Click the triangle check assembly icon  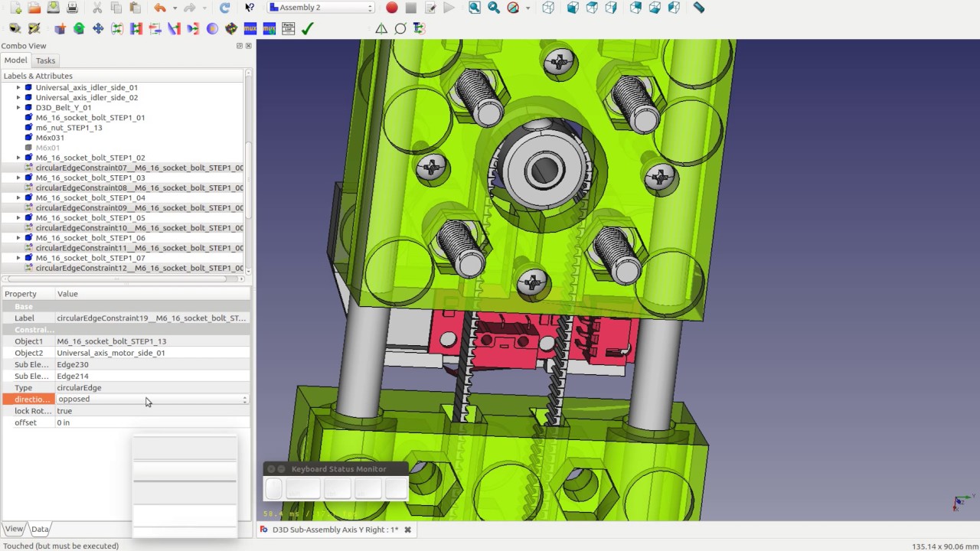[x=381, y=28]
